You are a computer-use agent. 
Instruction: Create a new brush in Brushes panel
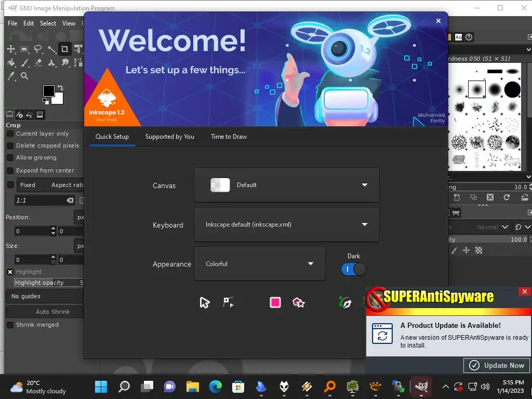(x=457, y=197)
